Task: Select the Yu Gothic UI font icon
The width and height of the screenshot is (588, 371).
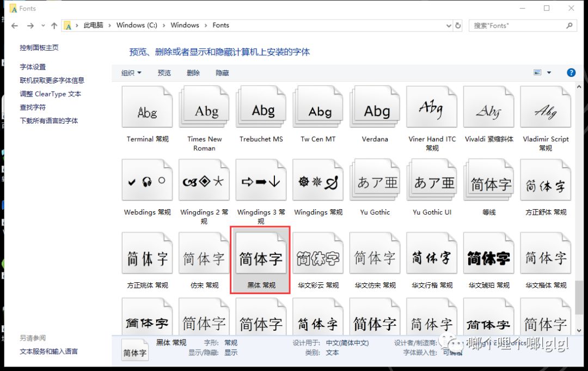Action: point(432,180)
